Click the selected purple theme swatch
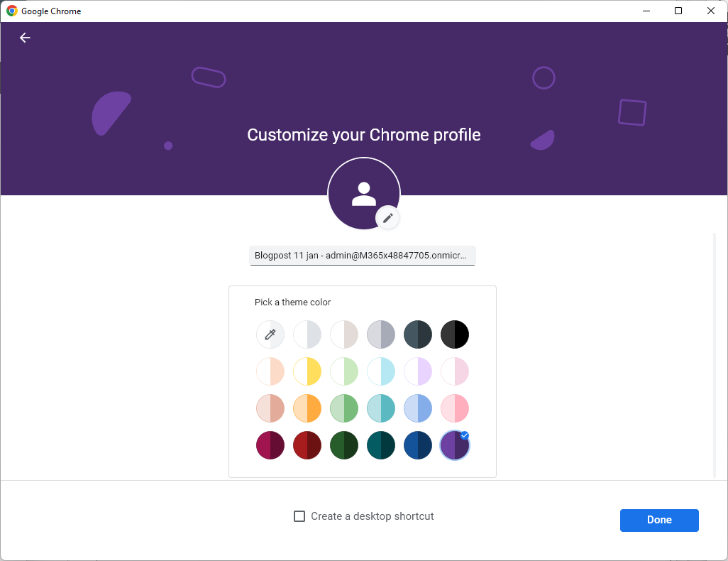This screenshot has height=561, width=728. pyautogui.click(x=455, y=445)
